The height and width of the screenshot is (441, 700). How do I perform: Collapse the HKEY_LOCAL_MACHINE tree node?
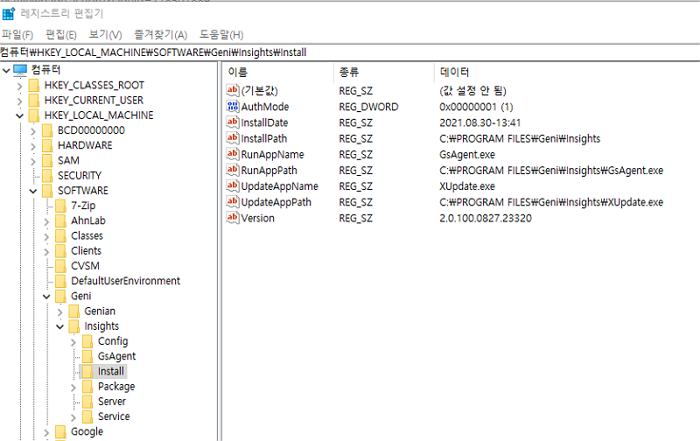click(x=20, y=116)
